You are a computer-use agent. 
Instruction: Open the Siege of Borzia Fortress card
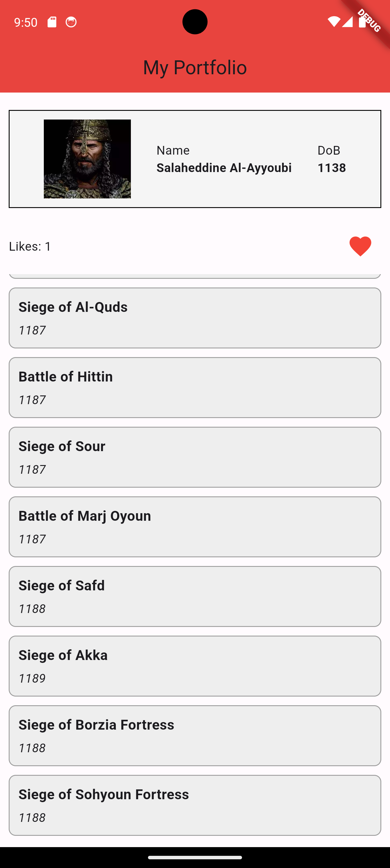click(195, 736)
